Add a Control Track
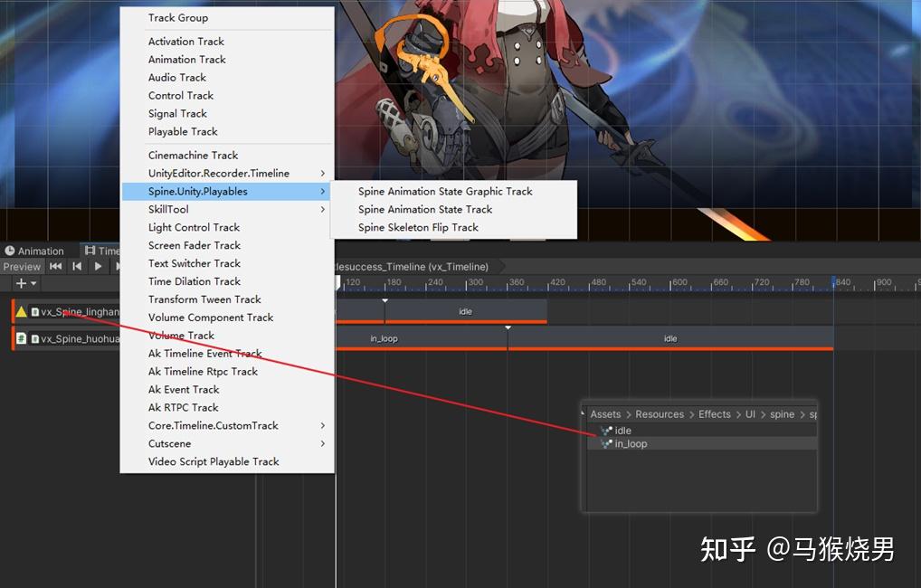This screenshot has height=588, width=921. click(227, 95)
